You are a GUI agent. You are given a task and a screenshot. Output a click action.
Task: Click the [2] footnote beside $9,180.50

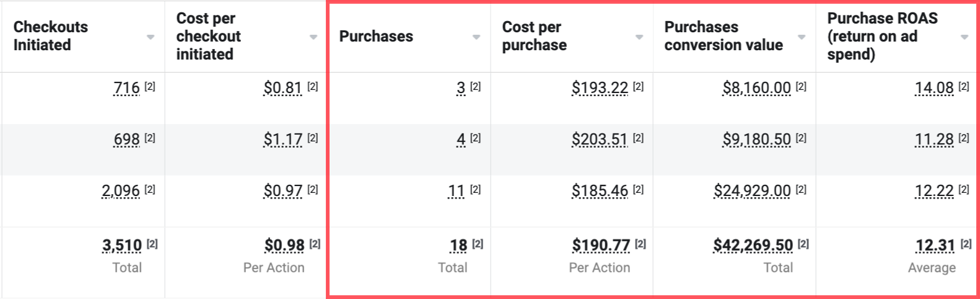tap(801, 138)
